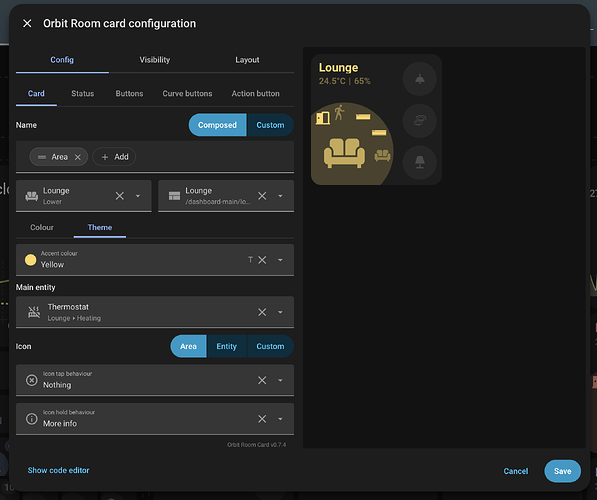
Task: Expand the Icon hold behaviour dropdown
Action: [280, 419]
